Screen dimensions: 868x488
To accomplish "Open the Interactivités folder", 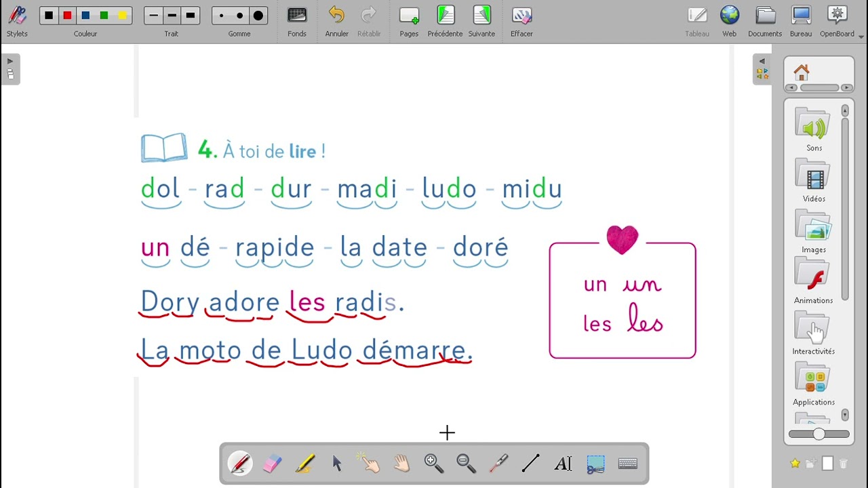I will (x=814, y=333).
